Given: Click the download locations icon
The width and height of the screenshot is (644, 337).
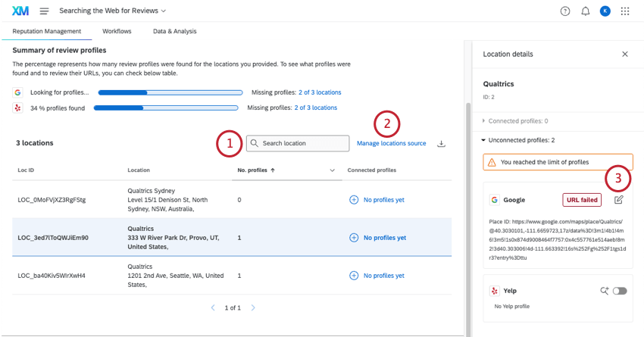Looking at the screenshot, I should pyautogui.click(x=442, y=143).
